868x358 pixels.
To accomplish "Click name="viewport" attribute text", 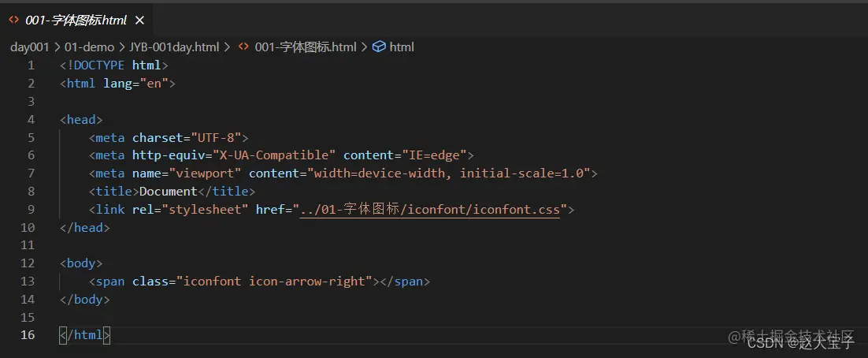I will pos(187,173).
